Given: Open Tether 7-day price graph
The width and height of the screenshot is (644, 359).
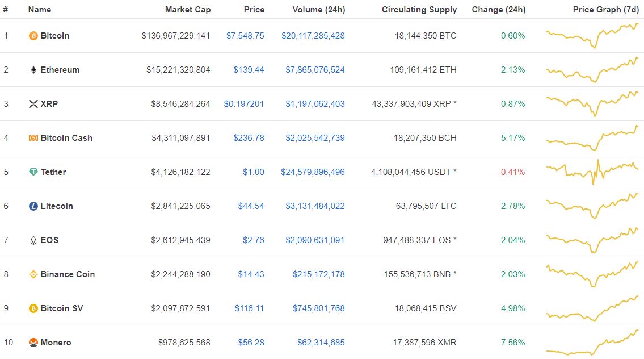Looking at the screenshot, I should [592, 172].
